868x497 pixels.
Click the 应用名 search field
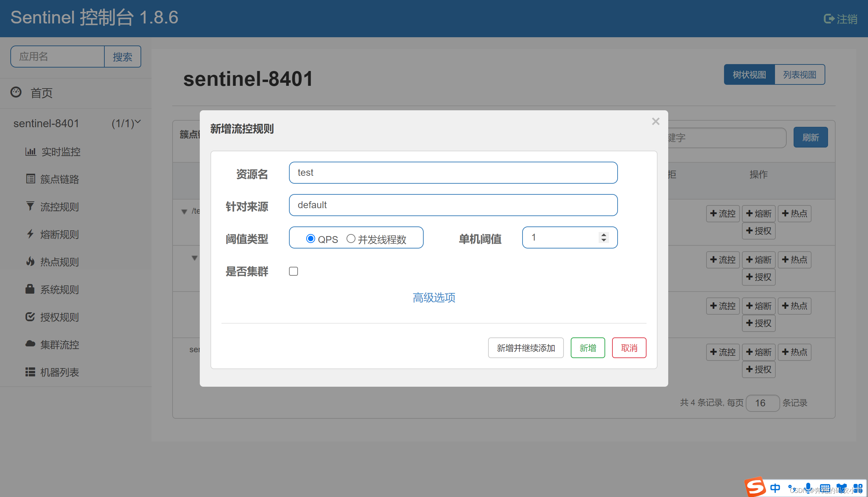pos(58,57)
